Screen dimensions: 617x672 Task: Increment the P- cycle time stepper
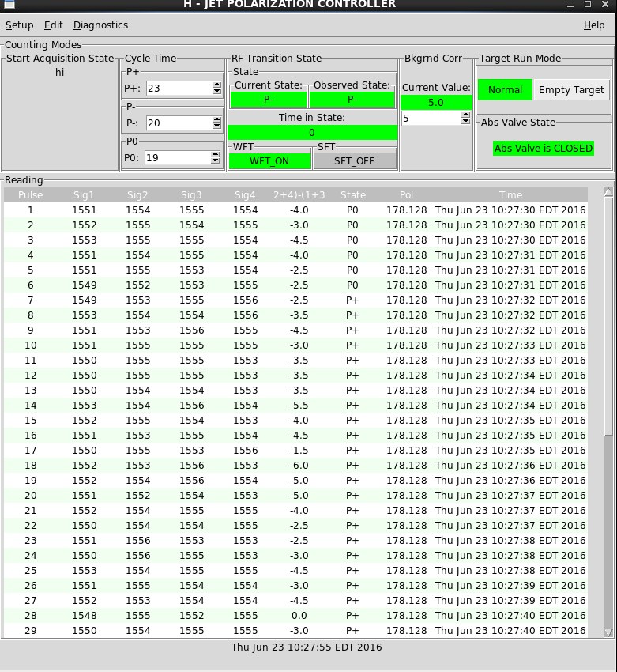pyautogui.click(x=216, y=120)
